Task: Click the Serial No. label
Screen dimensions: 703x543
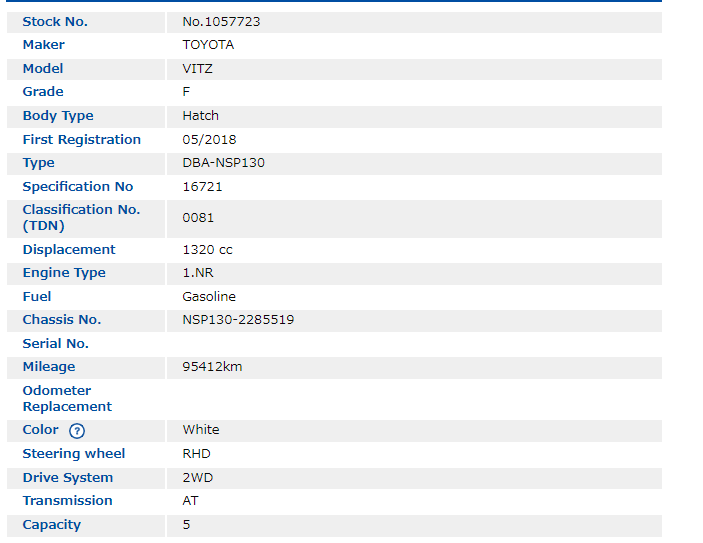Action: click(x=55, y=344)
